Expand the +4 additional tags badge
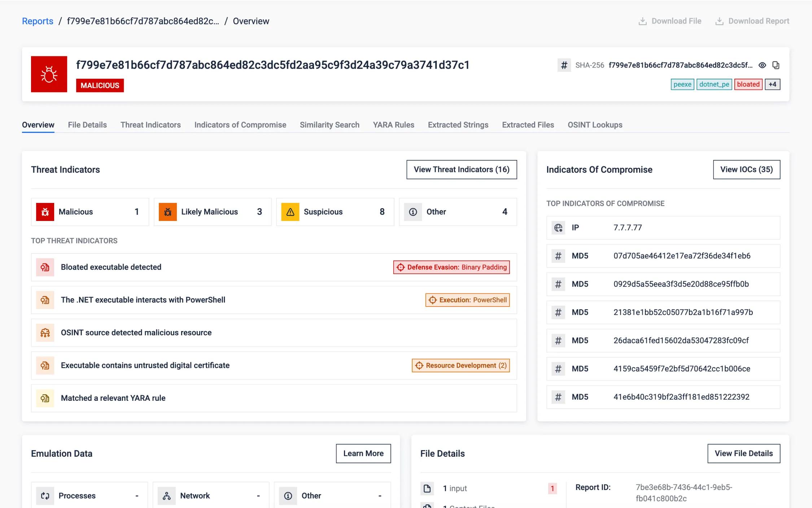This screenshot has width=812, height=508. 772,84
